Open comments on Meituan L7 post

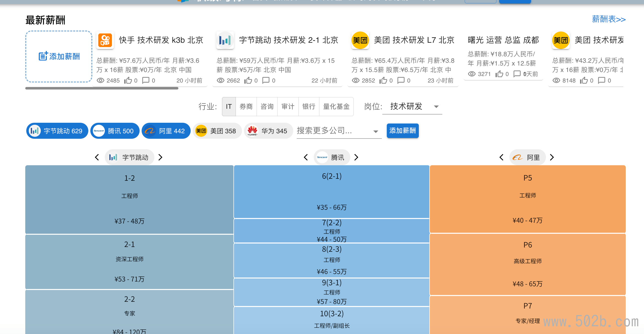pos(401,80)
